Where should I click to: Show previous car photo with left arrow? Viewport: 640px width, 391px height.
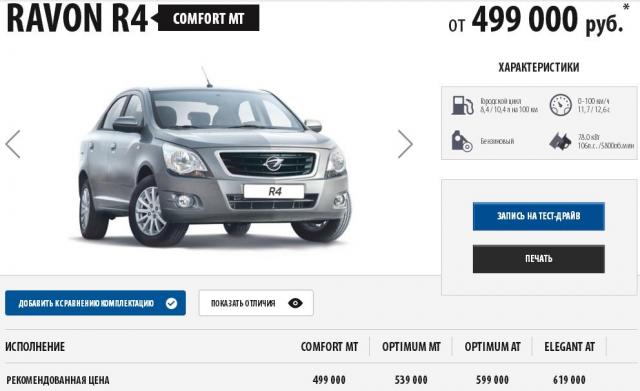(x=13, y=144)
